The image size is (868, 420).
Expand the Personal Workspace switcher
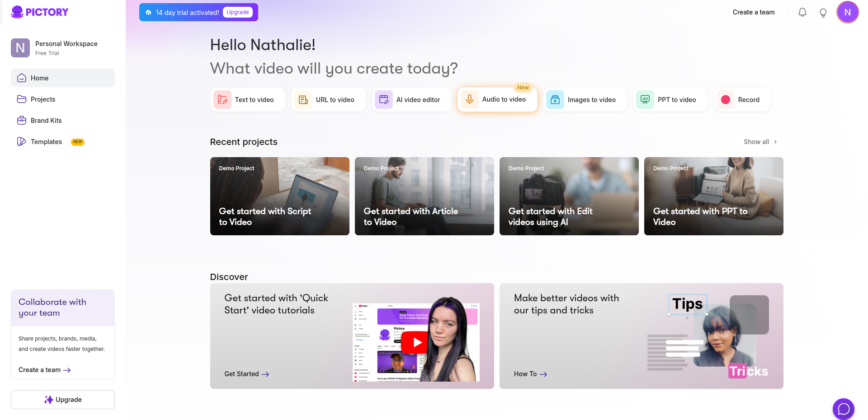click(x=62, y=48)
